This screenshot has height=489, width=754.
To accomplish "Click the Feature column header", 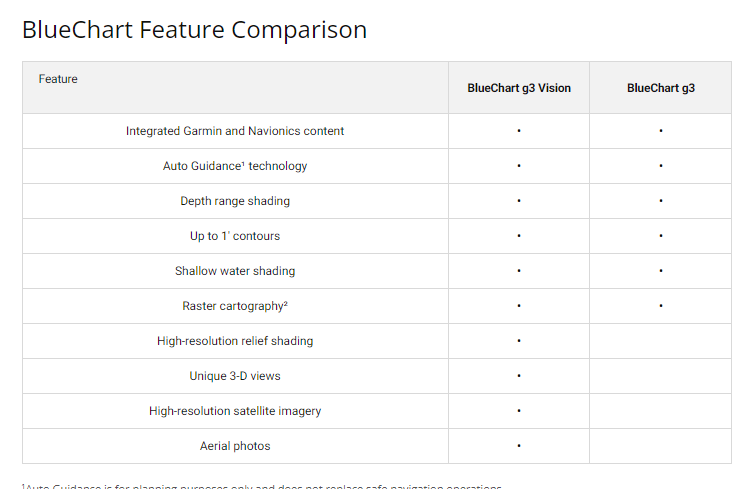I will pyautogui.click(x=58, y=79).
